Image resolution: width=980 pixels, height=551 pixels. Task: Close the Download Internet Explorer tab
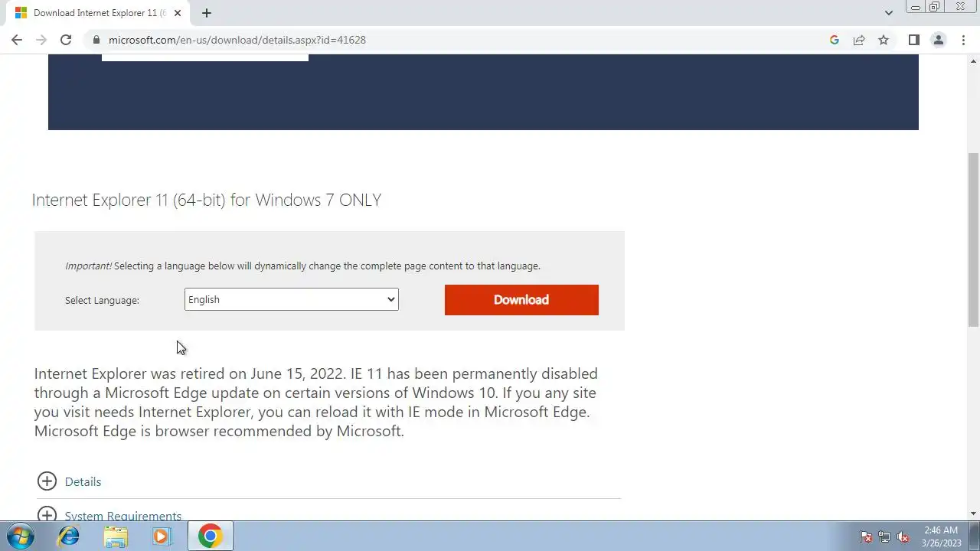178,13
